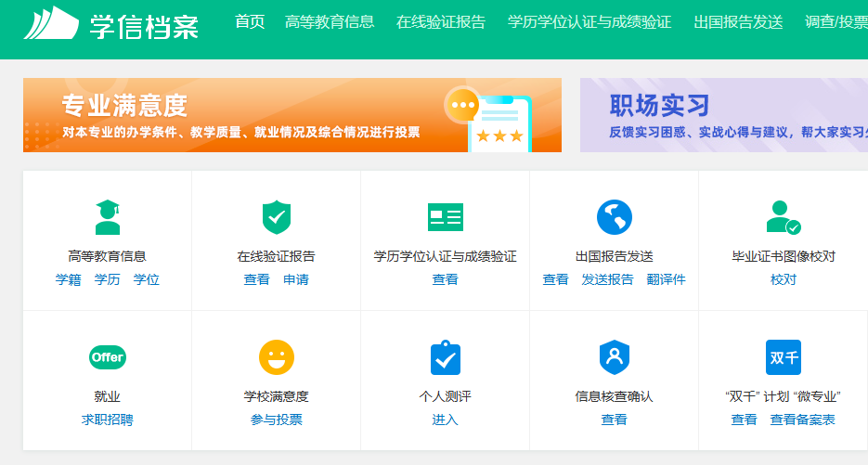
Task: Open the 学位 link
Action: [146, 279]
